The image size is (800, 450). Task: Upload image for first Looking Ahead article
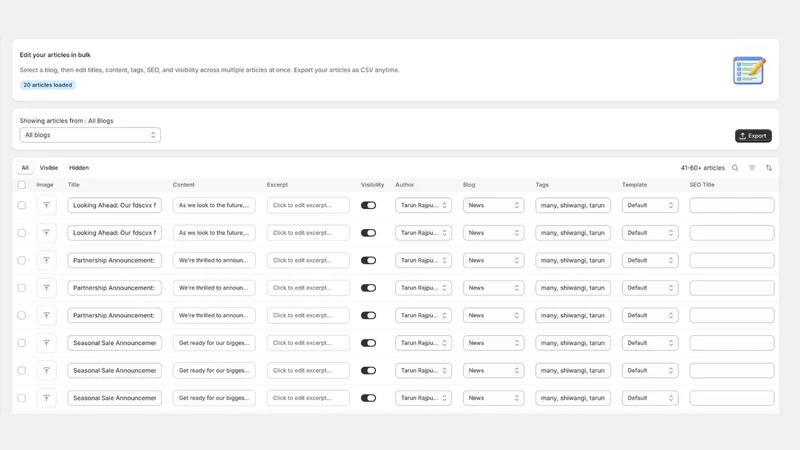pos(46,205)
